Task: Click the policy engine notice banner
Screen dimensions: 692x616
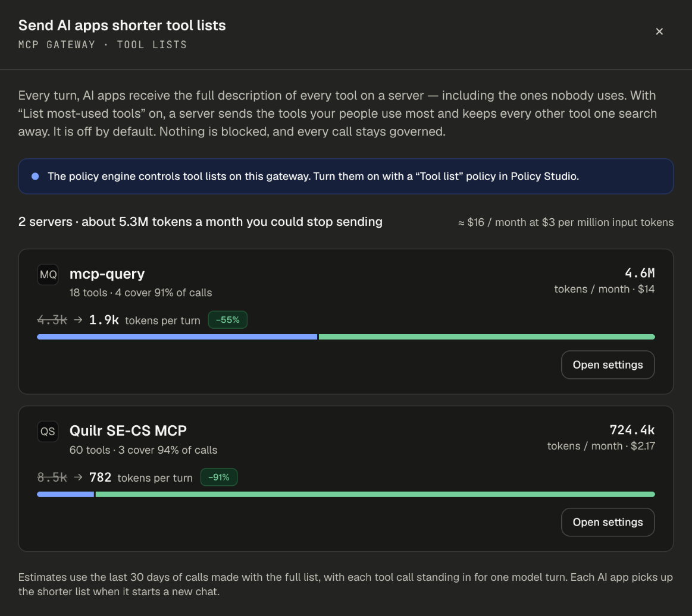Action: (346, 177)
